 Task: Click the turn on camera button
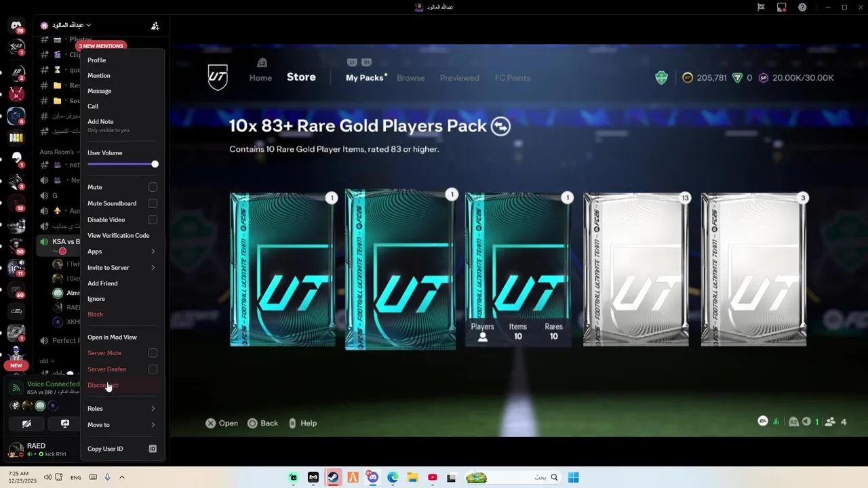click(x=26, y=424)
